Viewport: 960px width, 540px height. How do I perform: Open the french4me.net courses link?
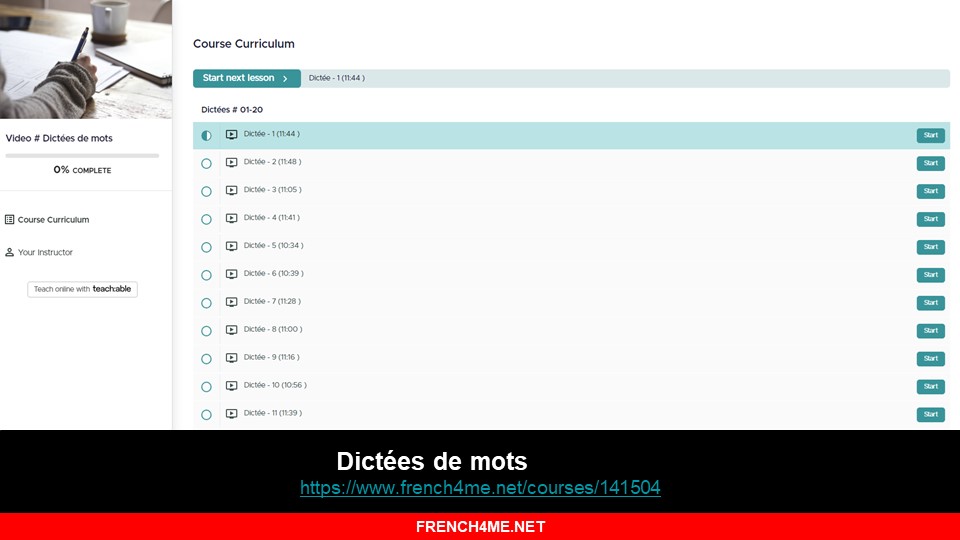[x=480, y=488]
